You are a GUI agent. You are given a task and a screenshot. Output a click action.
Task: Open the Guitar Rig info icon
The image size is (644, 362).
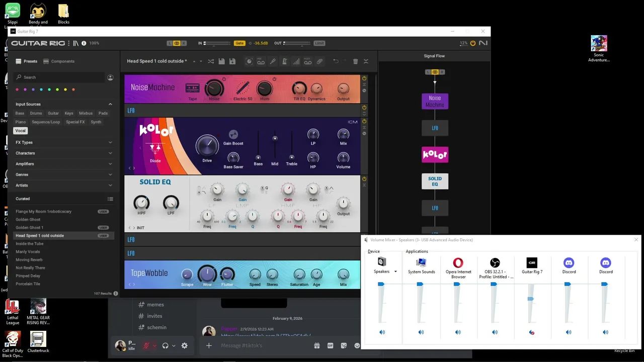click(x=84, y=43)
